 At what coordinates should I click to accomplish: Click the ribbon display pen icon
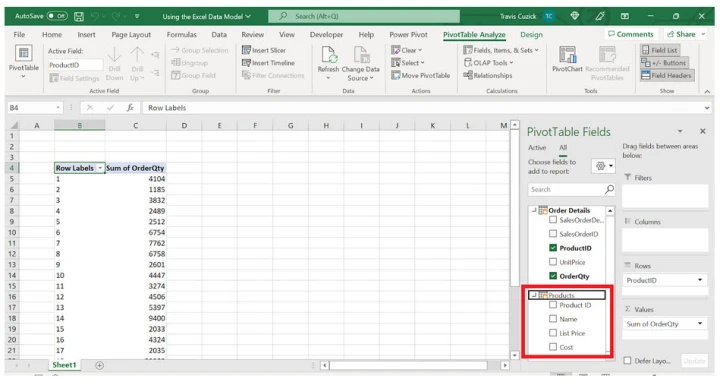click(x=600, y=17)
